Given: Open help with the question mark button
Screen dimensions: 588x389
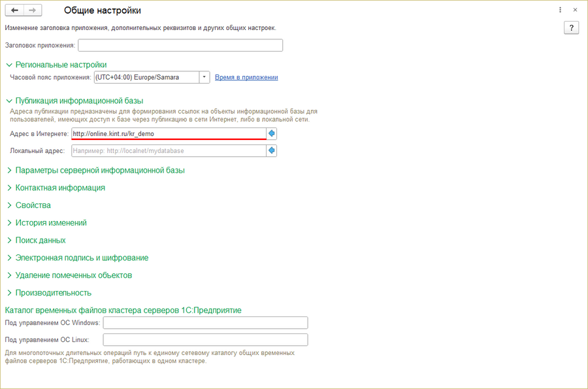Looking at the screenshot, I should (x=571, y=27).
